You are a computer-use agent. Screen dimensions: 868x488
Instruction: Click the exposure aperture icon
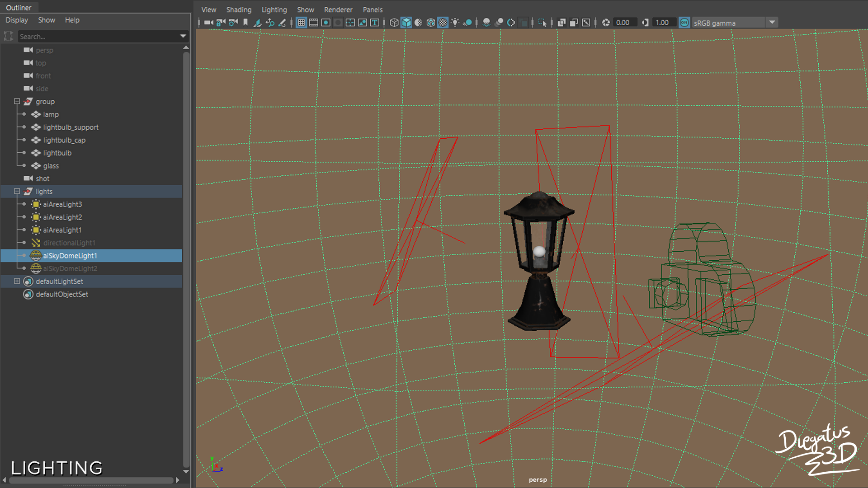point(606,23)
